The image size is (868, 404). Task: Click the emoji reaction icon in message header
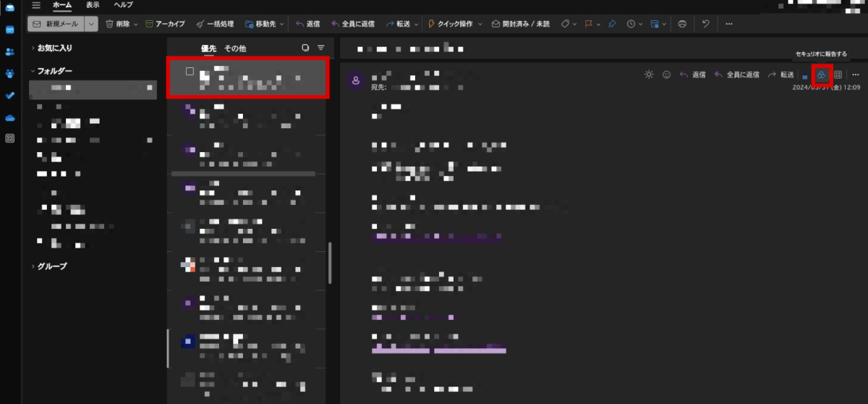click(x=666, y=75)
